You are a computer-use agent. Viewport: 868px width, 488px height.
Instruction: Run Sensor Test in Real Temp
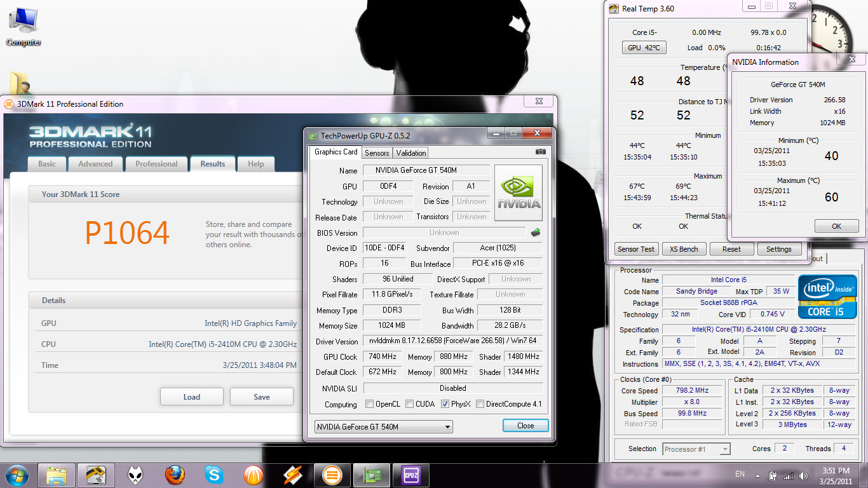click(637, 249)
